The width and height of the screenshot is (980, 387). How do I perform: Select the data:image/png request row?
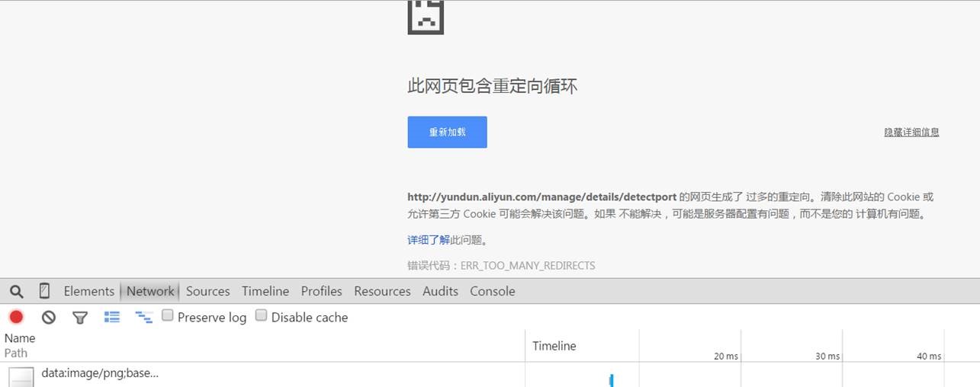100,374
